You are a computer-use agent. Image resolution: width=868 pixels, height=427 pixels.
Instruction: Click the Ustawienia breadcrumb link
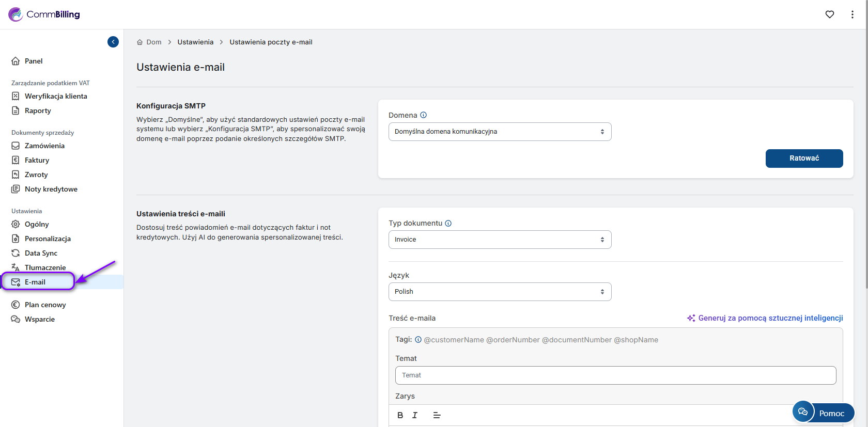195,42
